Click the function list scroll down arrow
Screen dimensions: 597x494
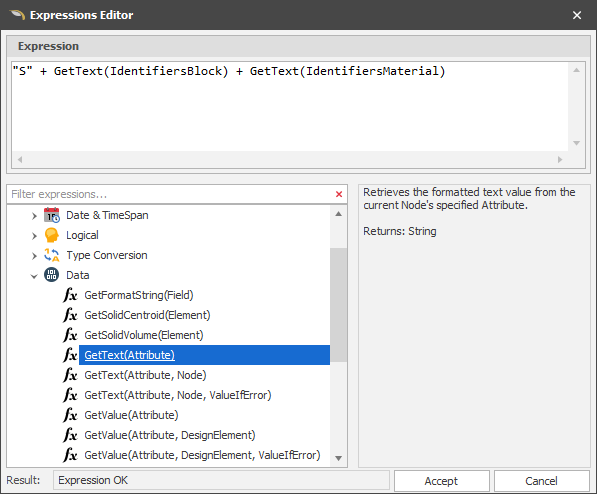coord(338,458)
